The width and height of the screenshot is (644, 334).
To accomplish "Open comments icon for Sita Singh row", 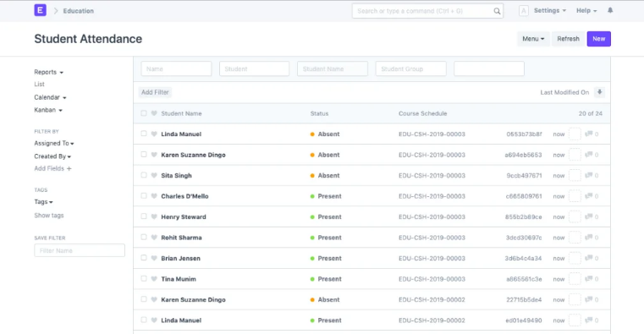I will coord(588,175).
